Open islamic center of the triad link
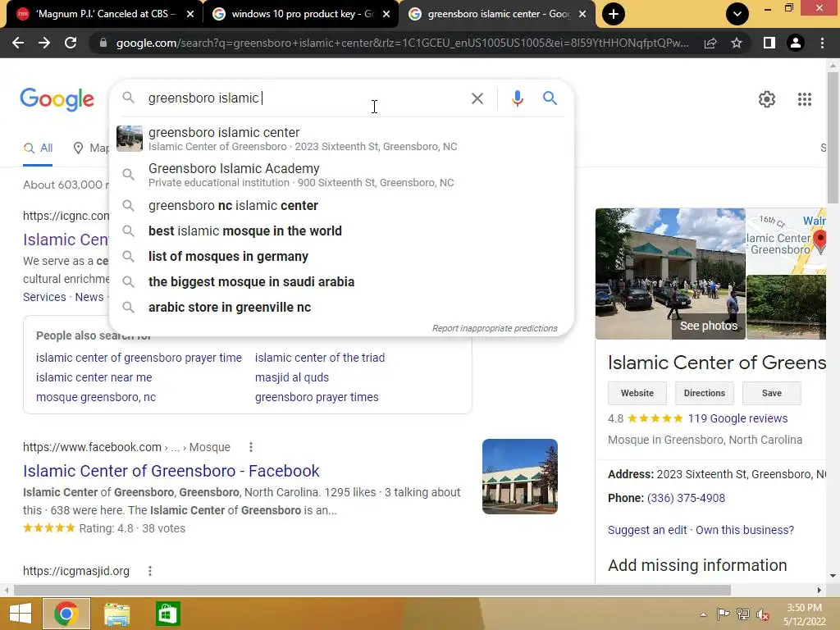Screen dimensions: 840x630 click(x=320, y=358)
